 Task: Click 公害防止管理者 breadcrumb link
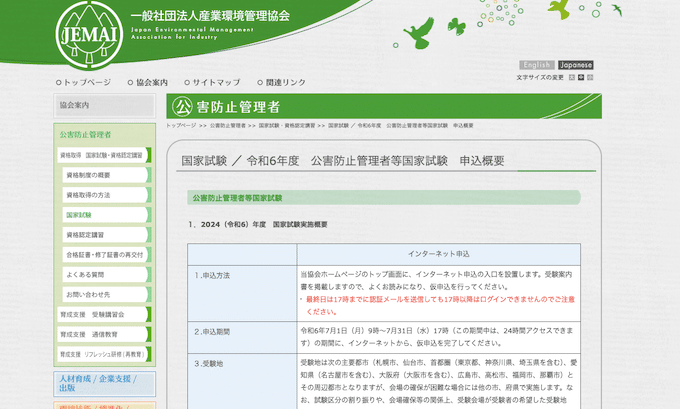pyautogui.click(x=228, y=126)
